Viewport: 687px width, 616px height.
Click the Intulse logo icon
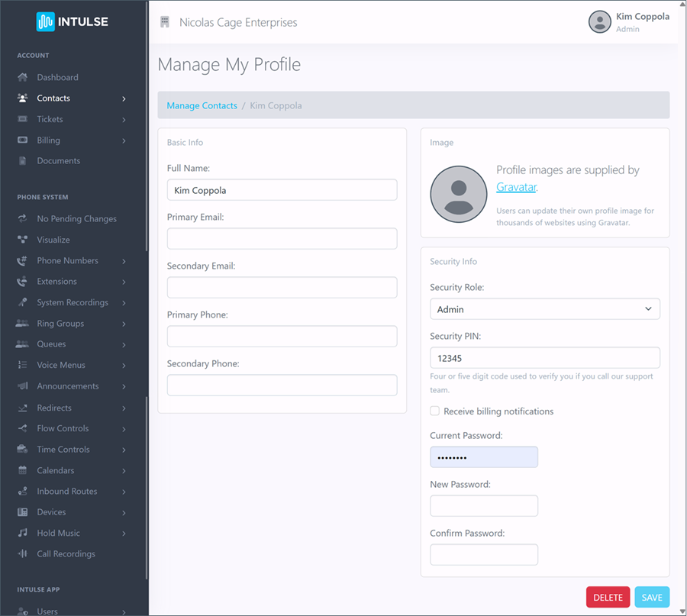pos(45,21)
